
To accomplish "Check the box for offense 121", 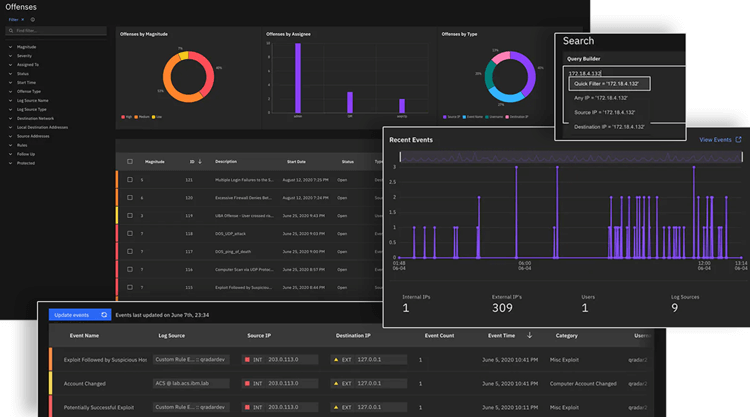I will click(x=129, y=180).
